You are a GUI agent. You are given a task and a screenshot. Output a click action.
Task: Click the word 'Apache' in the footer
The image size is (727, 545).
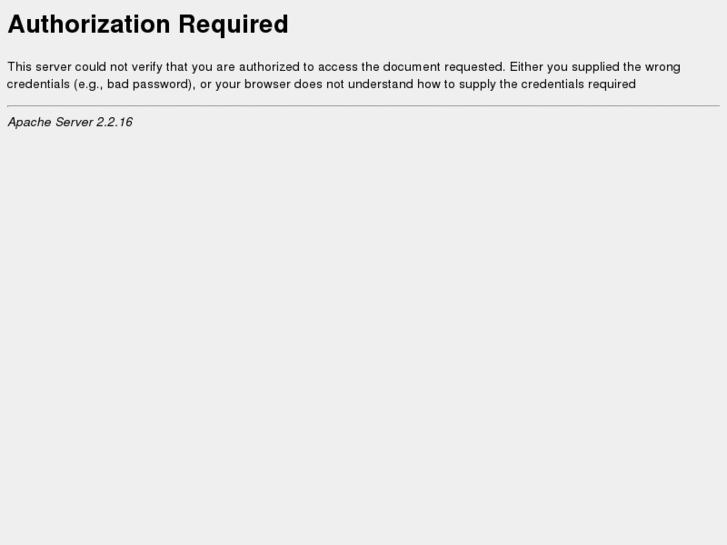pos(29,122)
